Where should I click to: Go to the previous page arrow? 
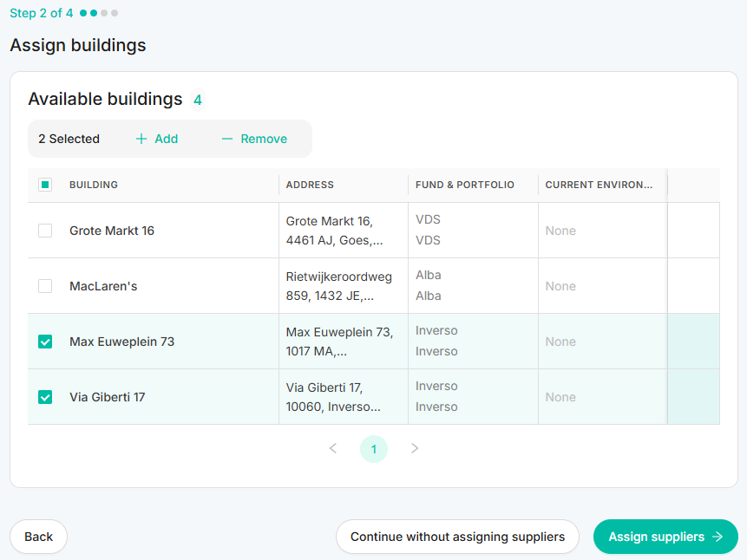(x=333, y=448)
